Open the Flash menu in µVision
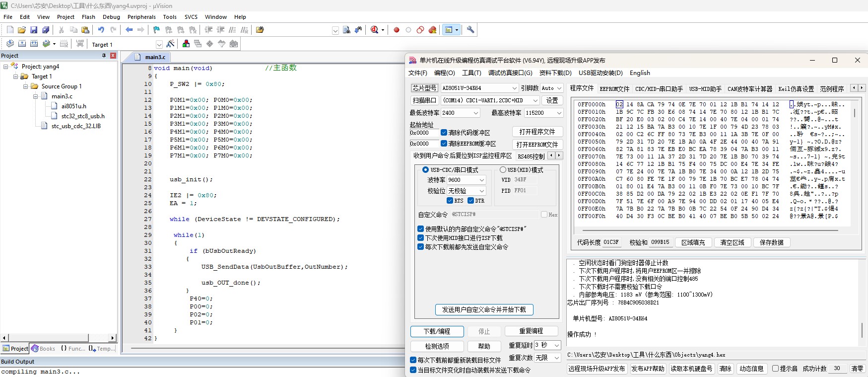Screen dimensions: 868x377 (88, 17)
